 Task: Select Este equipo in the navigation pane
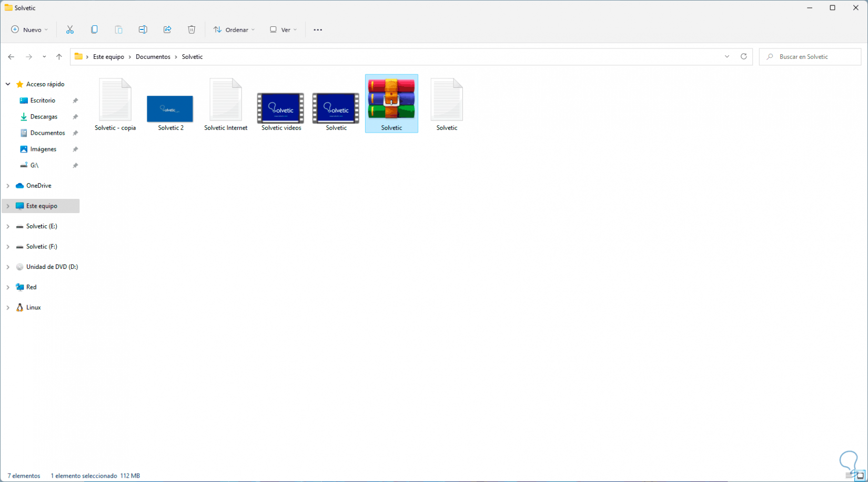coord(42,206)
